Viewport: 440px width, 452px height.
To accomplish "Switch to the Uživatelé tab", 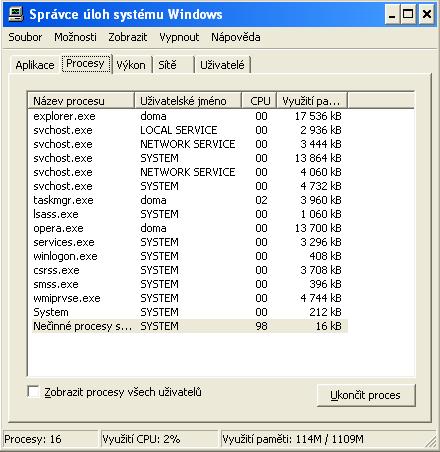I will tap(222, 65).
